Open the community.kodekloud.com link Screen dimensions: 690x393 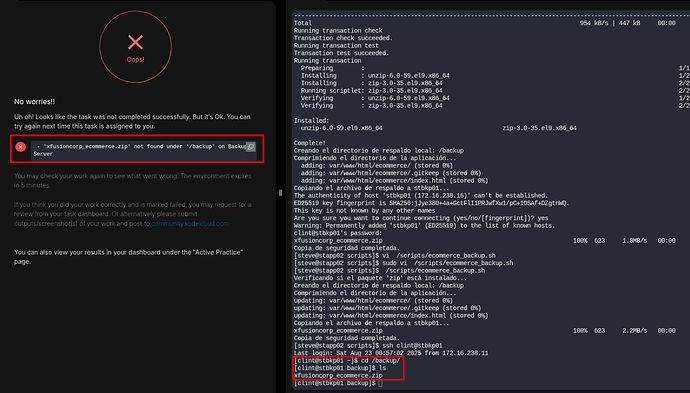pos(190,224)
